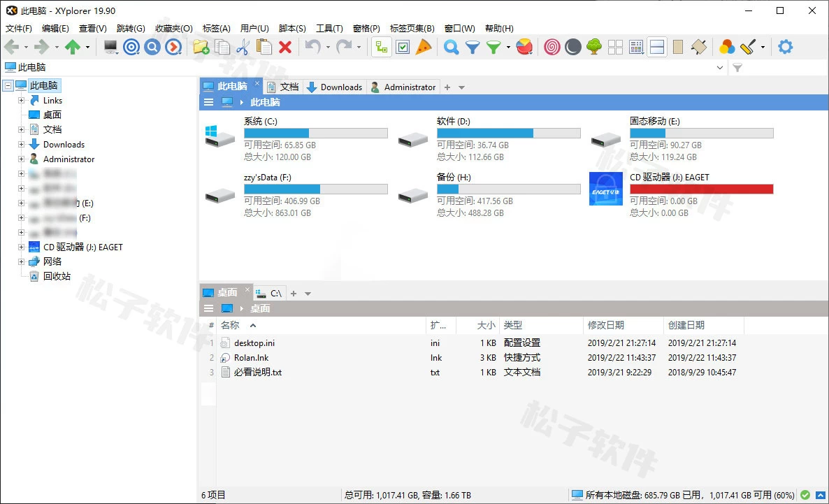Click the blue status bar corner button

click(821, 495)
